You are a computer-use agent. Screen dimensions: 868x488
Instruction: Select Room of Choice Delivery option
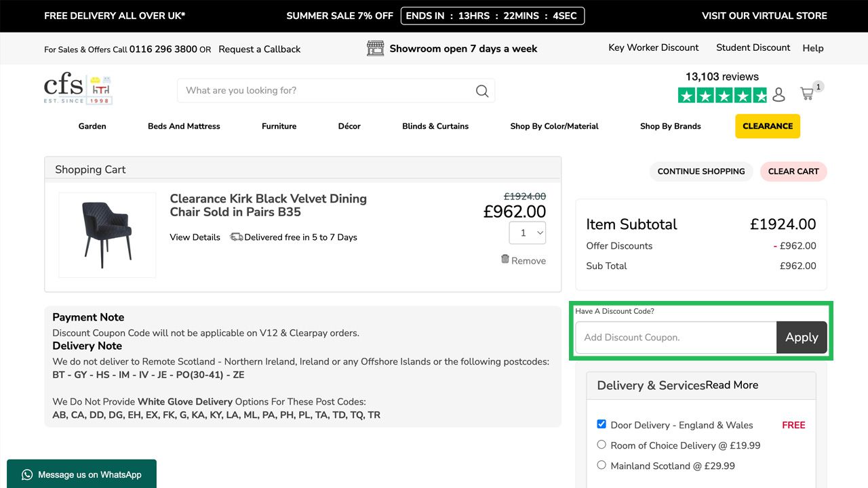601,445
